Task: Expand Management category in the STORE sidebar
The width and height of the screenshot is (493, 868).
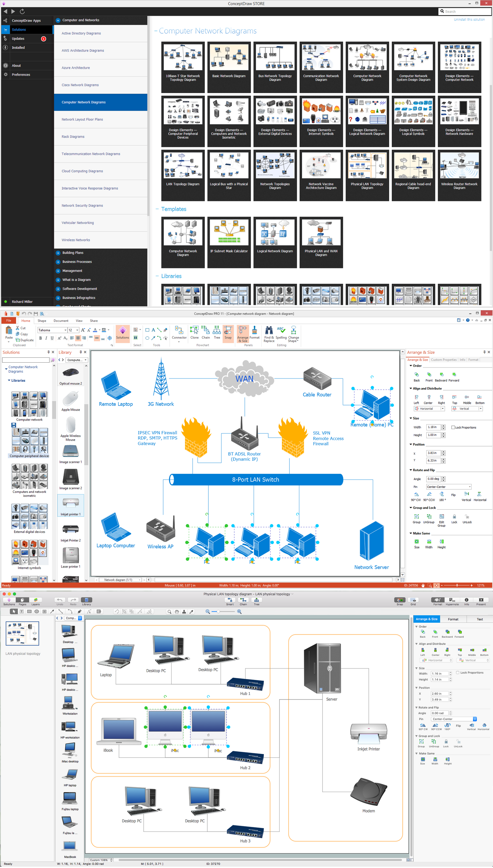Action: click(58, 271)
